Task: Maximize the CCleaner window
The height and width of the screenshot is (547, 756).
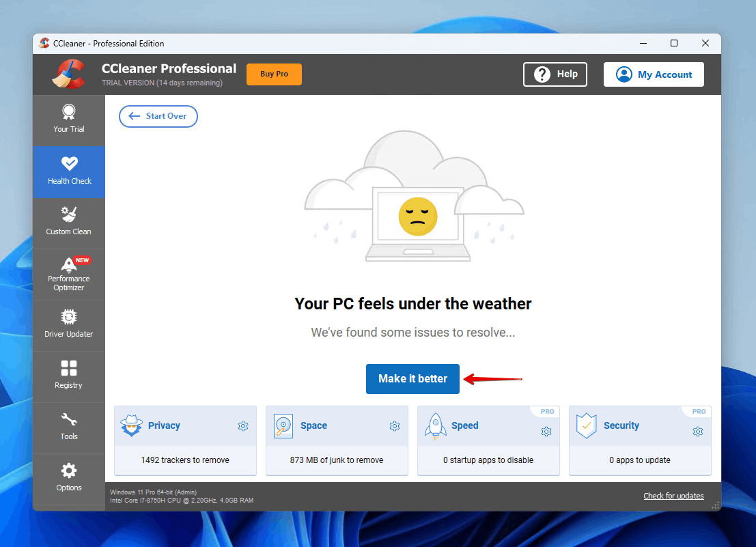Action: coord(674,44)
